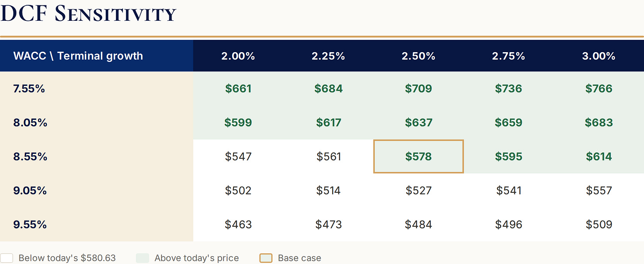
Task: Click the $614 cell in the 8.55% row
Action: pos(599,157)
